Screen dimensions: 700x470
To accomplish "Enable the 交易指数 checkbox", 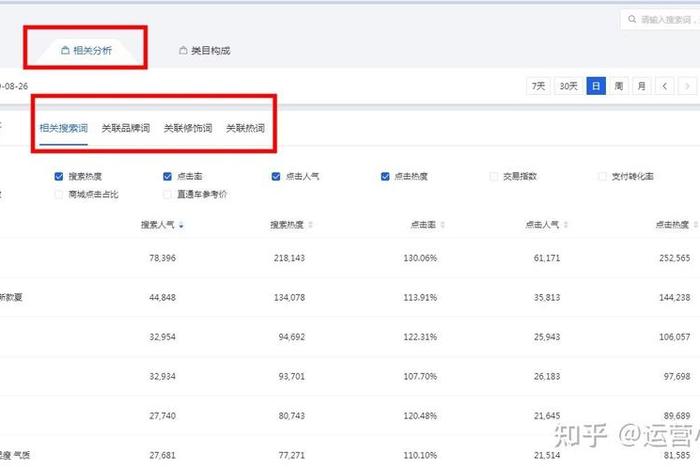I will pyautogui.click(x=494, y=176).
